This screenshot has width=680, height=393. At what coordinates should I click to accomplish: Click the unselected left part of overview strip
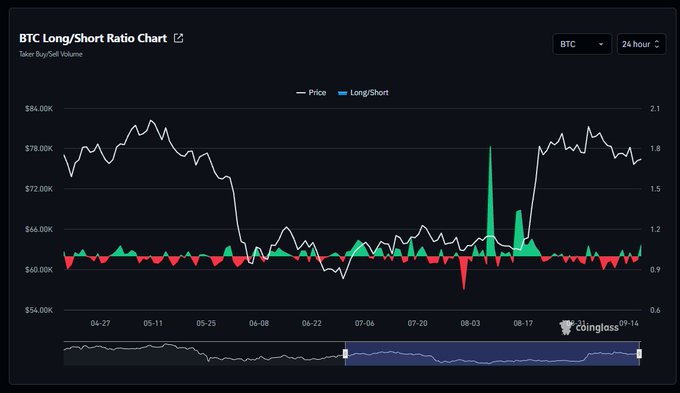(x=204, y=354)
